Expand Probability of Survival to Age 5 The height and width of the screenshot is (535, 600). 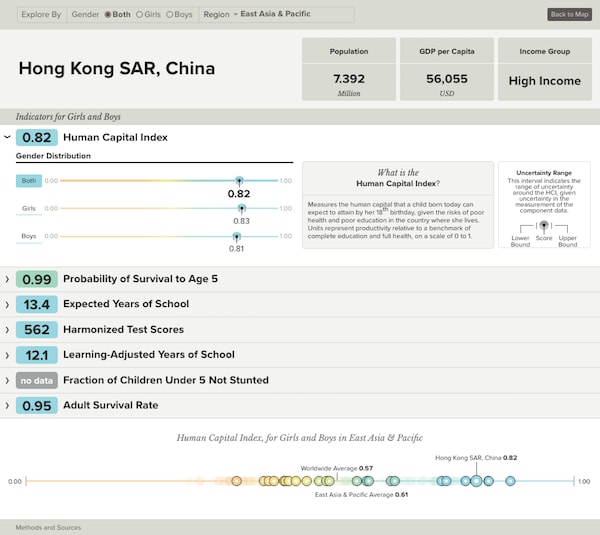pyautogui.click(x=7, y=279)
